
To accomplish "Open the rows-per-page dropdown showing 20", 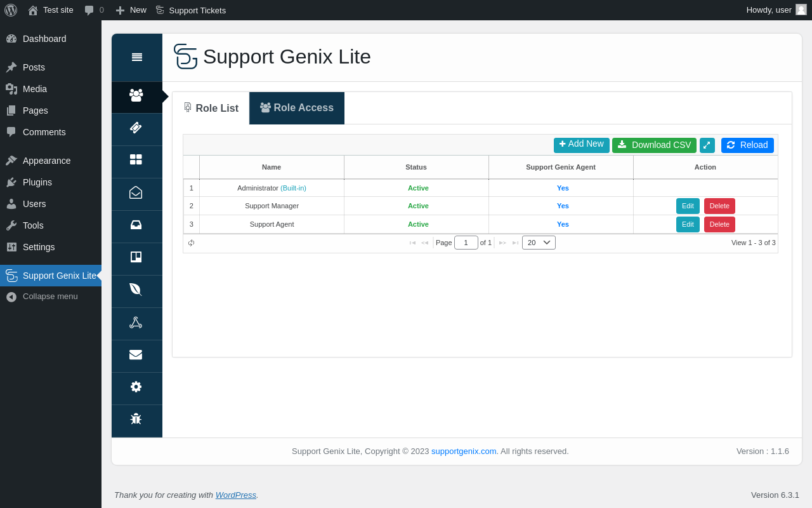I will pyautogui.click(x=539, y=243).
